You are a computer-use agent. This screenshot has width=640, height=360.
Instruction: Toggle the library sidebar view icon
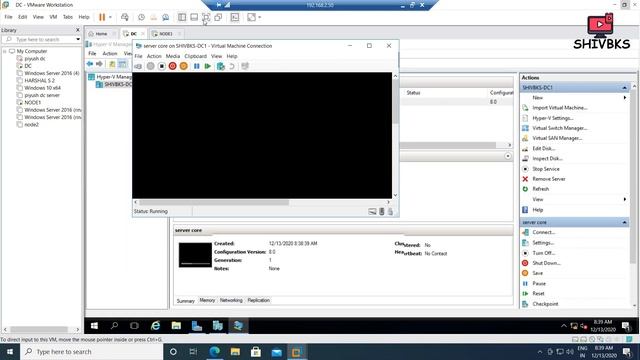tap(182, 17)
